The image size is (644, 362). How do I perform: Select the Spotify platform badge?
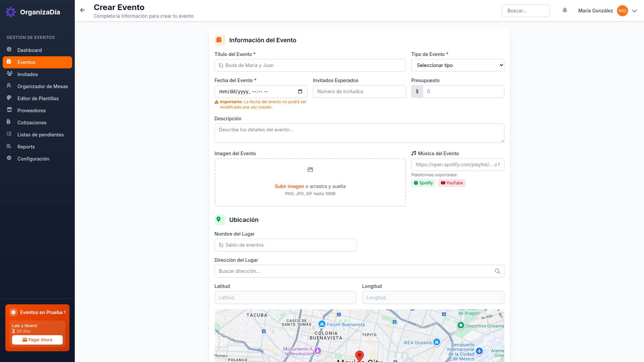click(423, 183)
